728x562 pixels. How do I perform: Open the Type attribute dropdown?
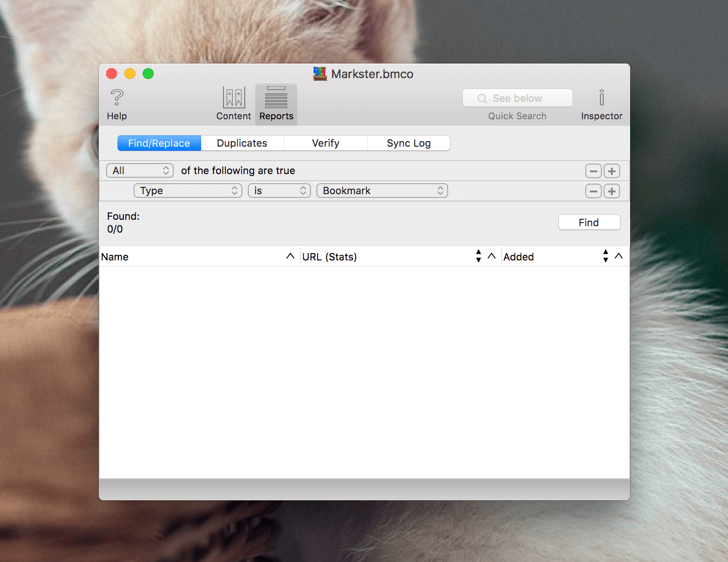coord(187,191)
